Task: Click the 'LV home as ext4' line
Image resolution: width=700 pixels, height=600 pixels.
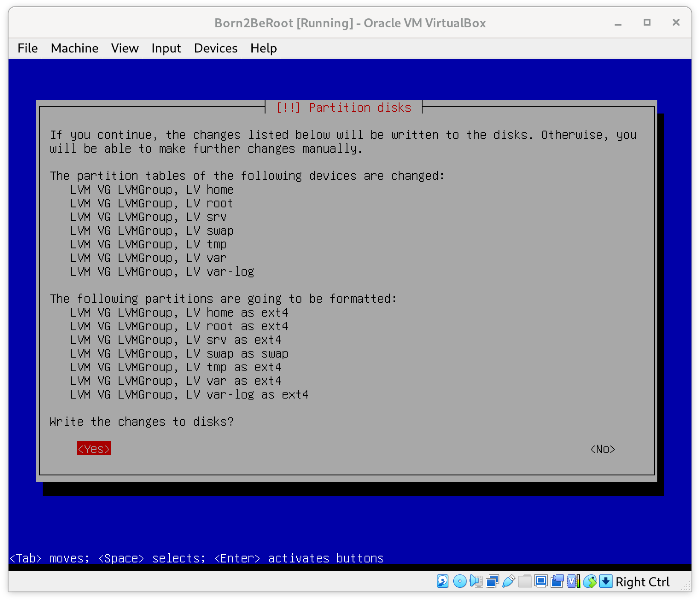Action: 179,312
